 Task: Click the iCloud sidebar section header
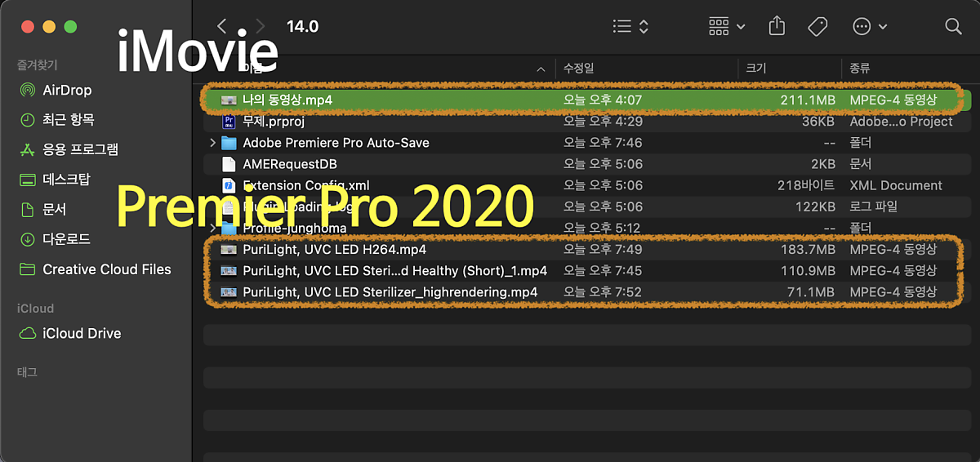(x=35, y=309)
